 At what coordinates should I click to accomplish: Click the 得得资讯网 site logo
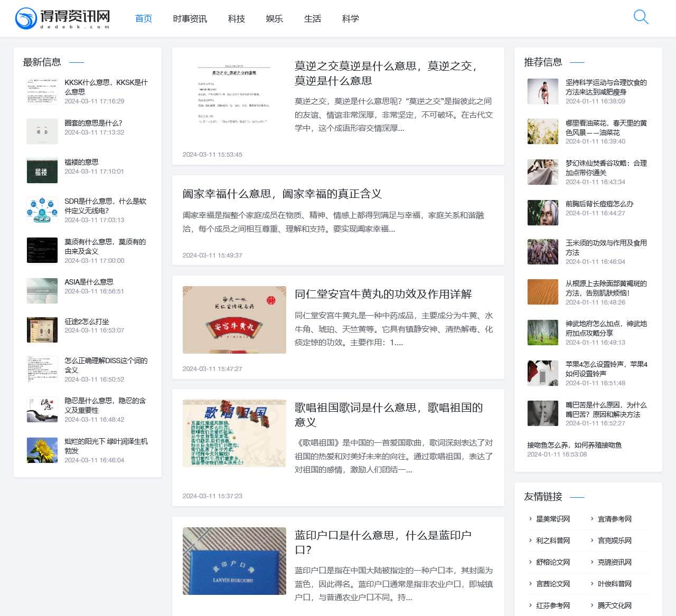[62, 18]
